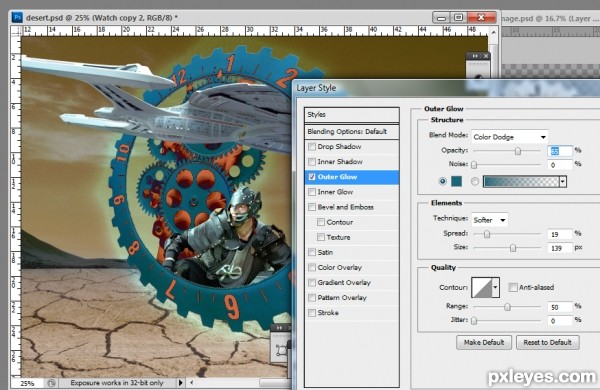Minimize the desert.psd document window
This screenshot has width=600, height=390.
point(441,18)
